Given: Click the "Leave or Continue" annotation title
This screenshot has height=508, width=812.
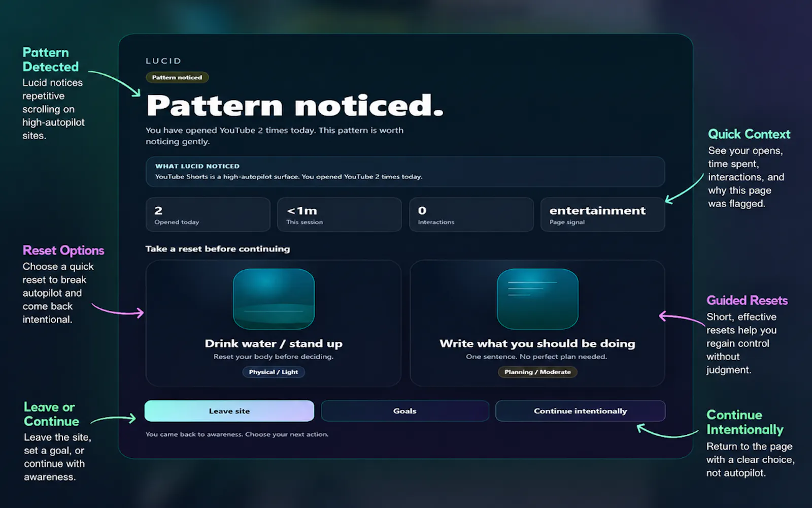Looking at the screenshot, I should [x=51, y=414].
